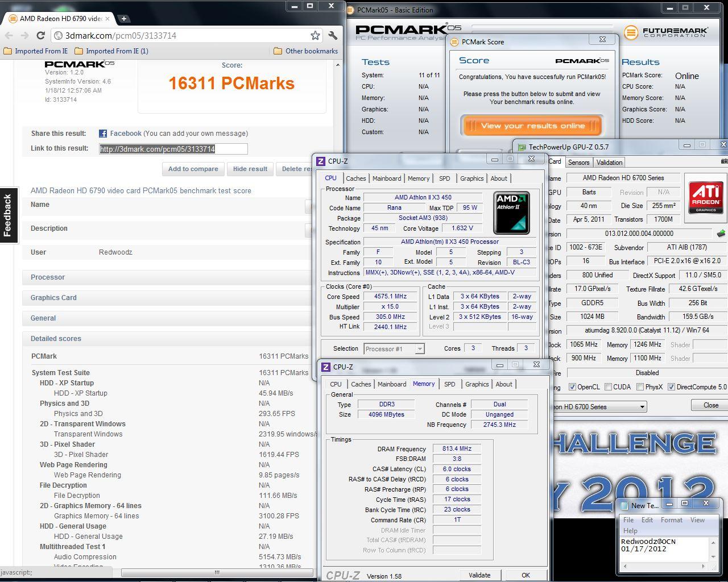Open the Sensors tab in GPU-Z
Image resolution: width=728 pixels, height=582 pixels.
coord(579,163)
